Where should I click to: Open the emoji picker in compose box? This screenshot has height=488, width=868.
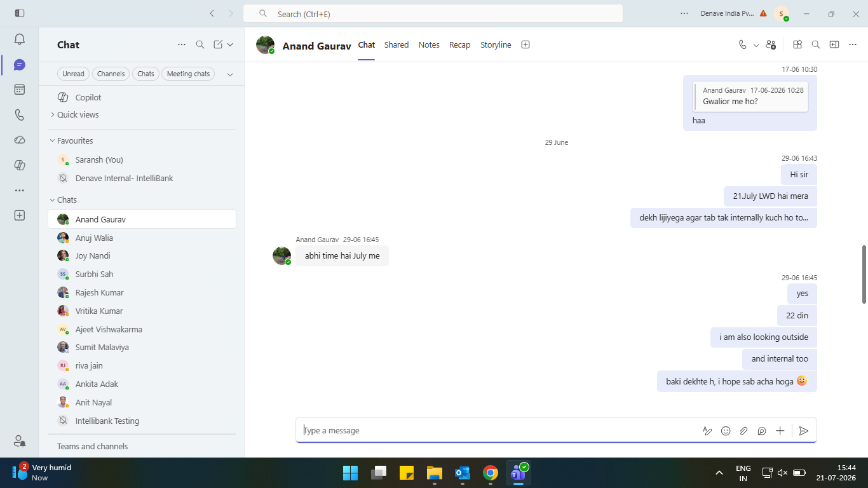[726, 431]
